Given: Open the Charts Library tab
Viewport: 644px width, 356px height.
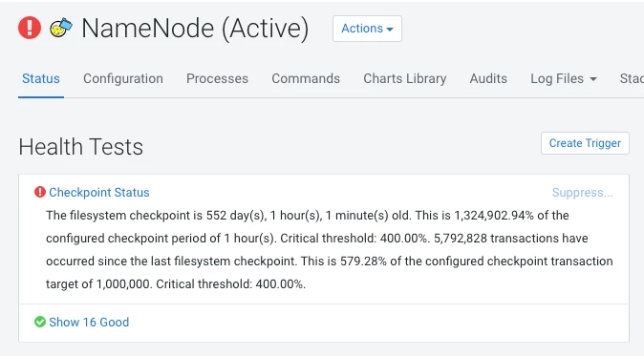Looking at the screenshot, I should 405,78.
